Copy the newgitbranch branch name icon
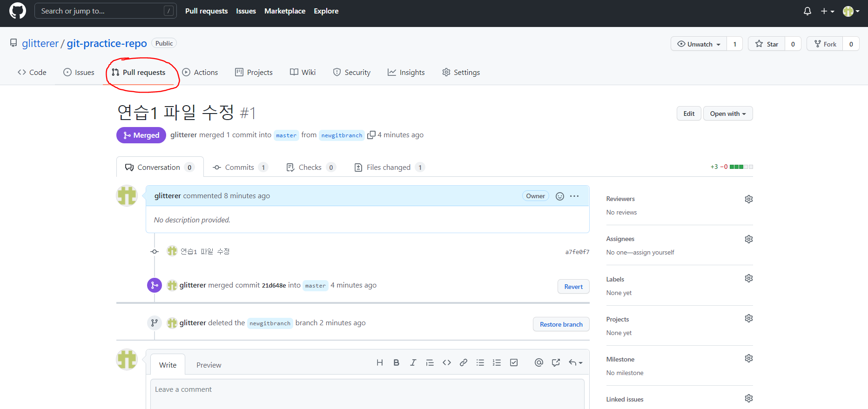 (x=371, y=135)
